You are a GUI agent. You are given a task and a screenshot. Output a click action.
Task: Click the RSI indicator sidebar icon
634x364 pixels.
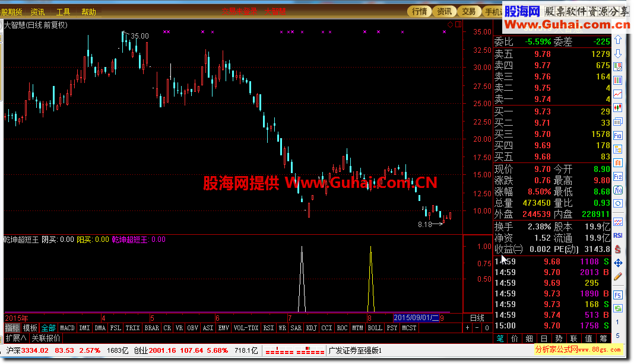pyautogui.click(x=618, y=235)
